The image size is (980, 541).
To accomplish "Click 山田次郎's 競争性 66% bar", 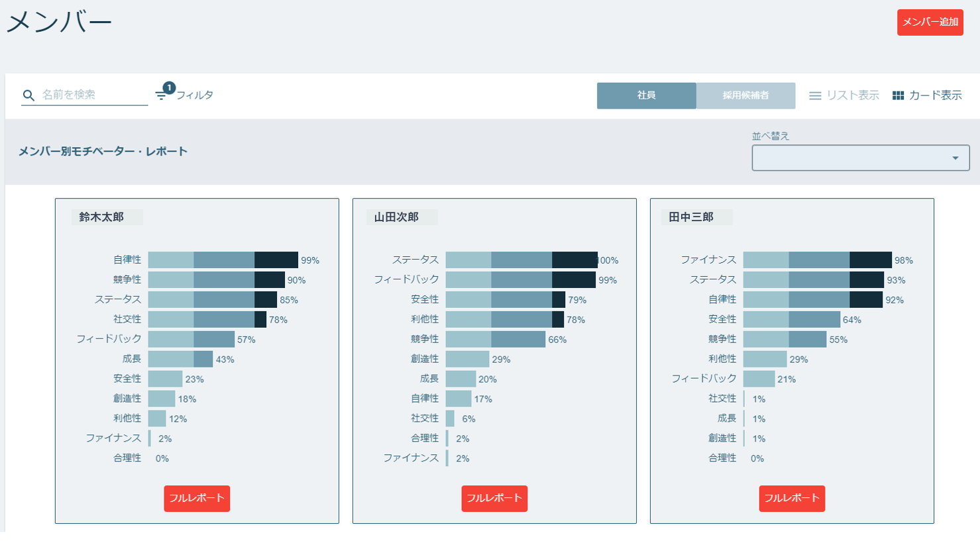I will (x=495, y=339).
